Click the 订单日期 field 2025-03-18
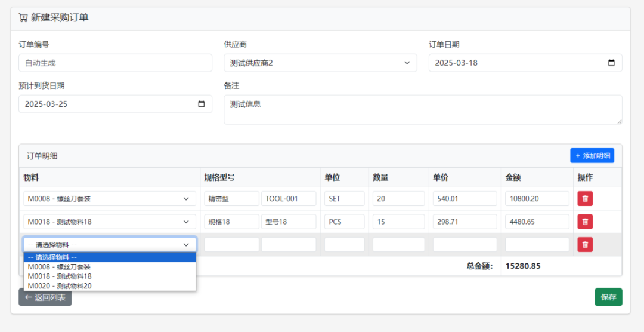Viewport: 644px width, 332px height. pos(525,63)
